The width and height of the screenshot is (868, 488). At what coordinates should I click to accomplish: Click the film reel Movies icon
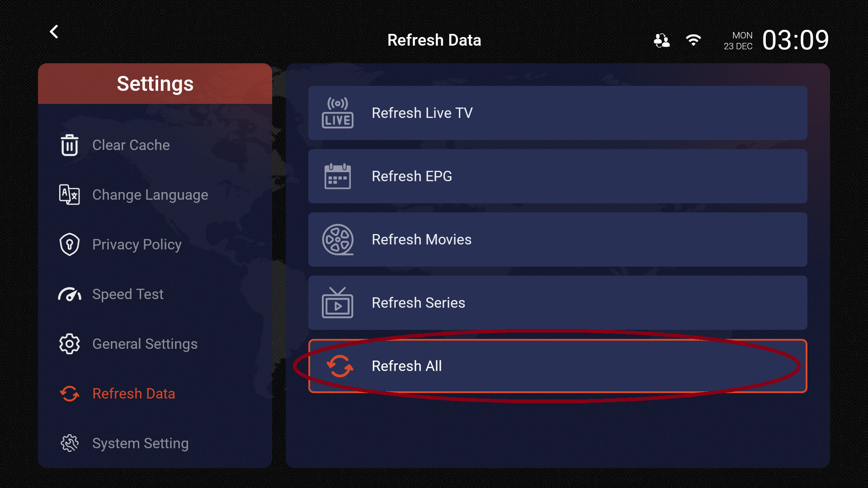[338, 239]
